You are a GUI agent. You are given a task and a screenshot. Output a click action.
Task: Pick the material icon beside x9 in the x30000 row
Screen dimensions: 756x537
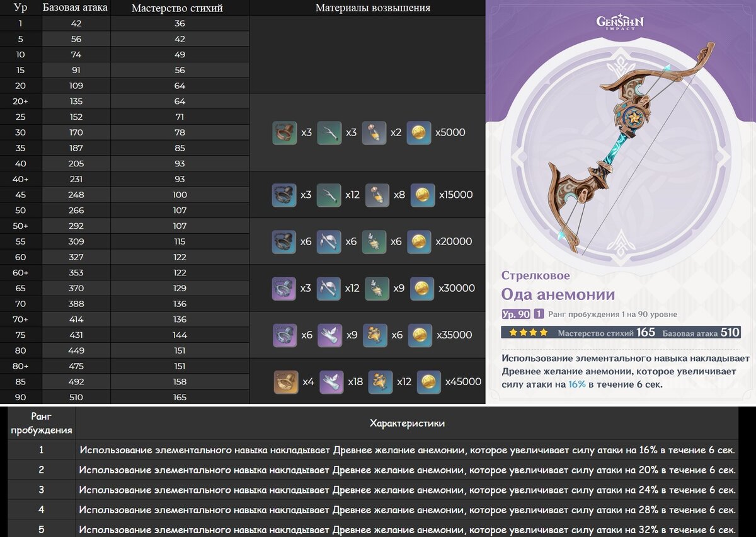[377, 289]
